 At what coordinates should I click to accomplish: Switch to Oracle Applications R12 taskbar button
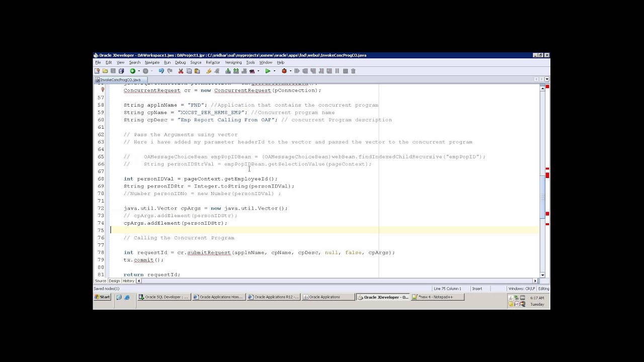273,297
